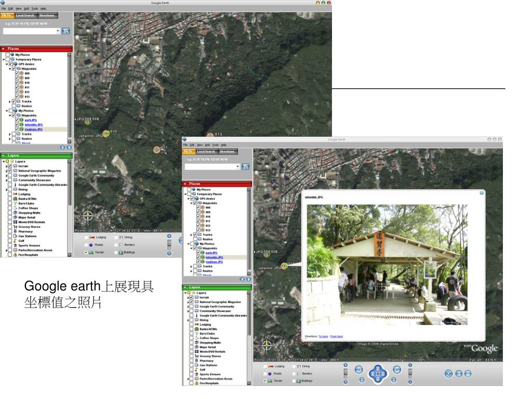
Task: Click reset north button below rotate left
Action: [362, 380]
